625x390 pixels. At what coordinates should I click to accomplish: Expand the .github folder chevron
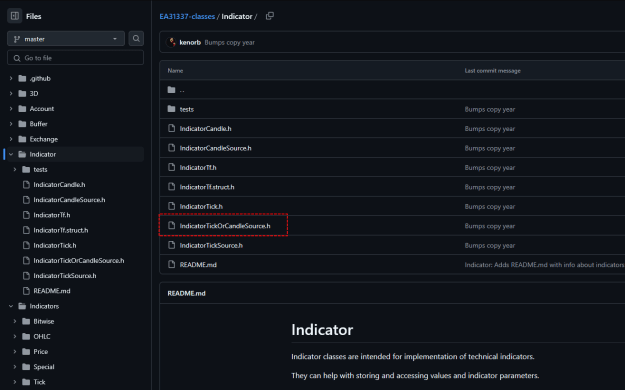tap(11, 79)
